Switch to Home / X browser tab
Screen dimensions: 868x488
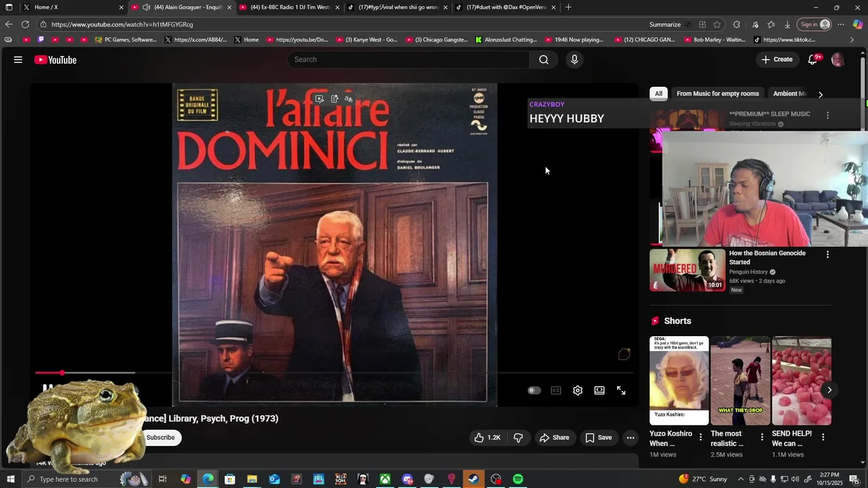click(x=75, y=7)
